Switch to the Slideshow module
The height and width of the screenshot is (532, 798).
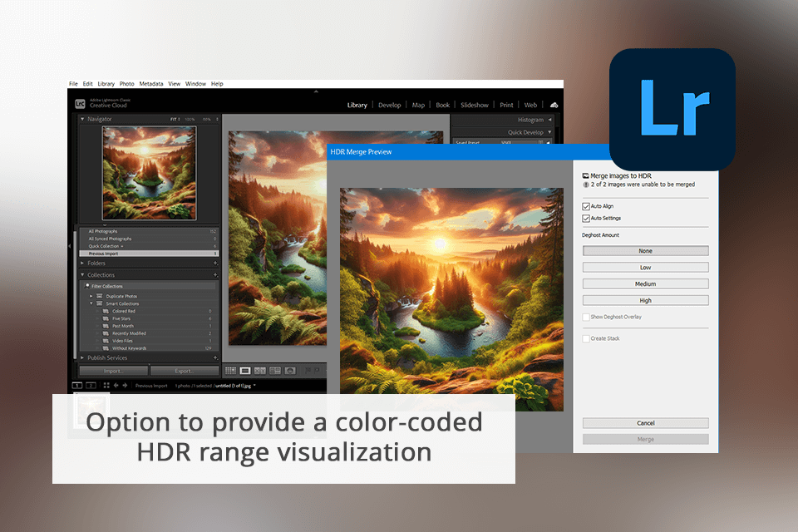pos(475,106)
